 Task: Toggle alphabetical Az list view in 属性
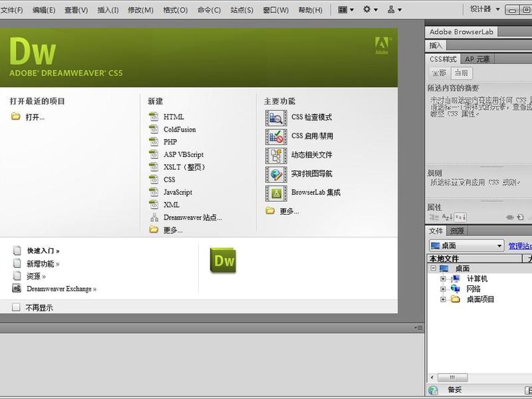(448, 217)
